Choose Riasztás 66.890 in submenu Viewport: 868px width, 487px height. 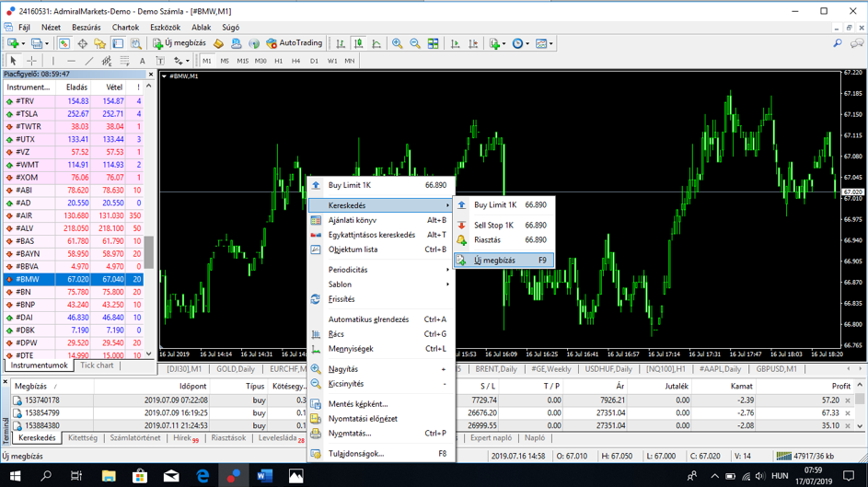[x=503, y=239]
